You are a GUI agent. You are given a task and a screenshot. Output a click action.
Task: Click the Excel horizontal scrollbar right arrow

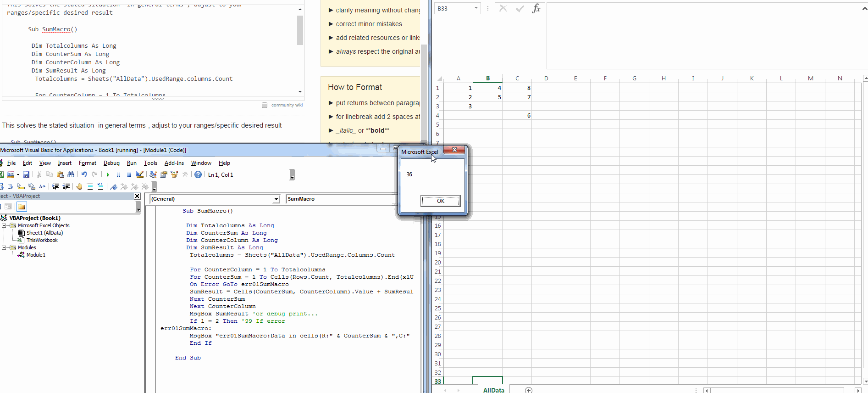pos(858,390)
